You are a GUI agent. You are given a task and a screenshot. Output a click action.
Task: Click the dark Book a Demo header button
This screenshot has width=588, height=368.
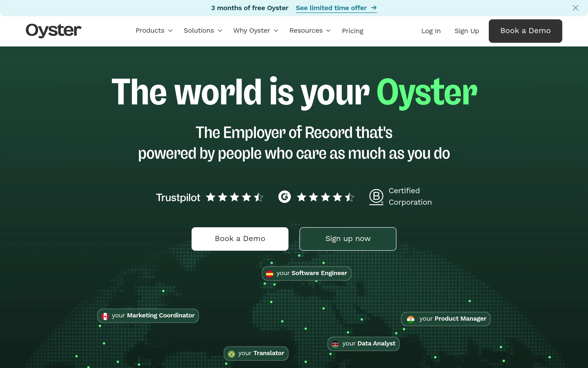(525, 31)
